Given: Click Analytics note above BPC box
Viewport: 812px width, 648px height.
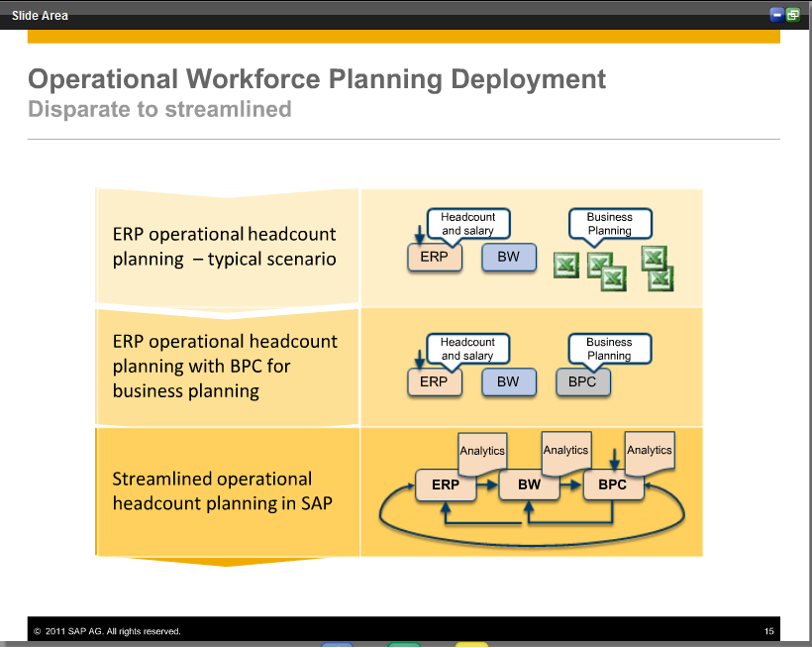Looking at the screenshot, I should coord(650,450).
